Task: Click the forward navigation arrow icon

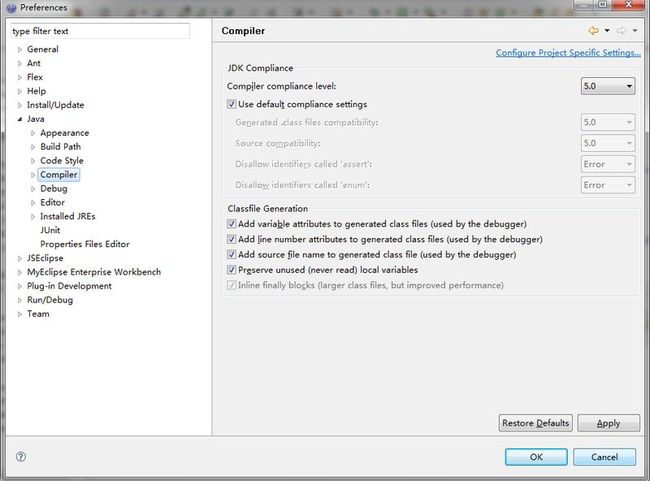Action: point(621,31)
